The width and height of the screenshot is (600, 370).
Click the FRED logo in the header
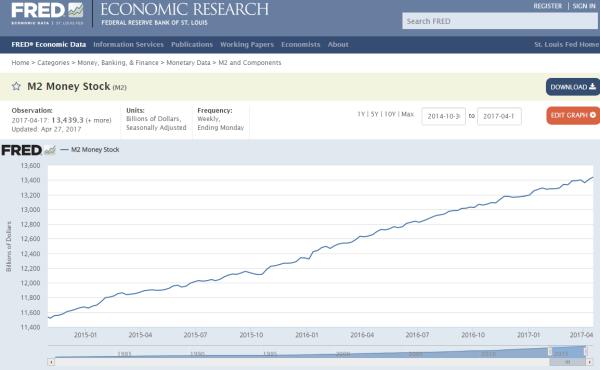[x=47, y=14]
